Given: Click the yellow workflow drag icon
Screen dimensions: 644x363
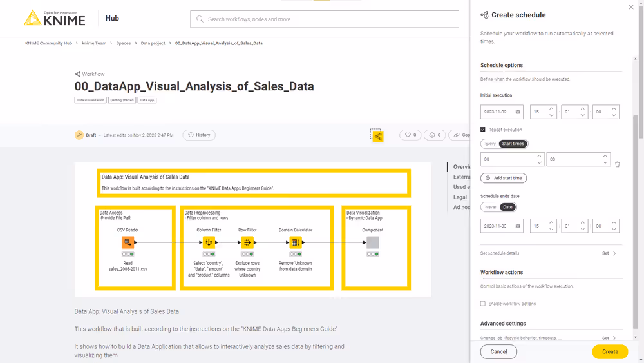Looking at the screenshot, I should point(377,135).
